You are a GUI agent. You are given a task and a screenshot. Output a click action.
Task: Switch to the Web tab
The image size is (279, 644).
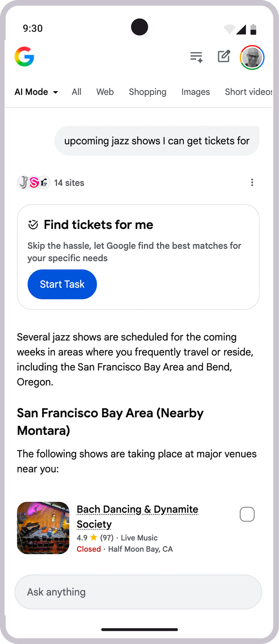click(x=105, y=92)
